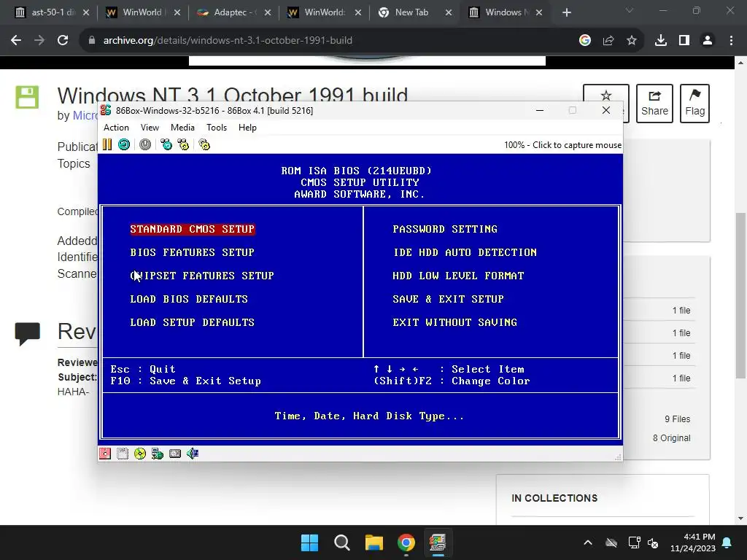Open the Action menu in 86Box

[116, 127]
